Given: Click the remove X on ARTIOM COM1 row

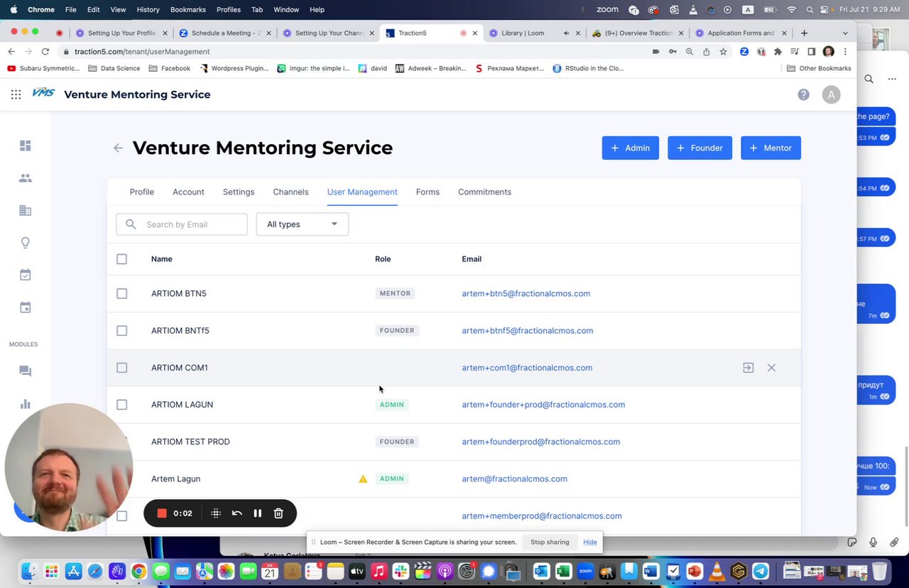Looking at the screenshot, I should pos(771,368).
